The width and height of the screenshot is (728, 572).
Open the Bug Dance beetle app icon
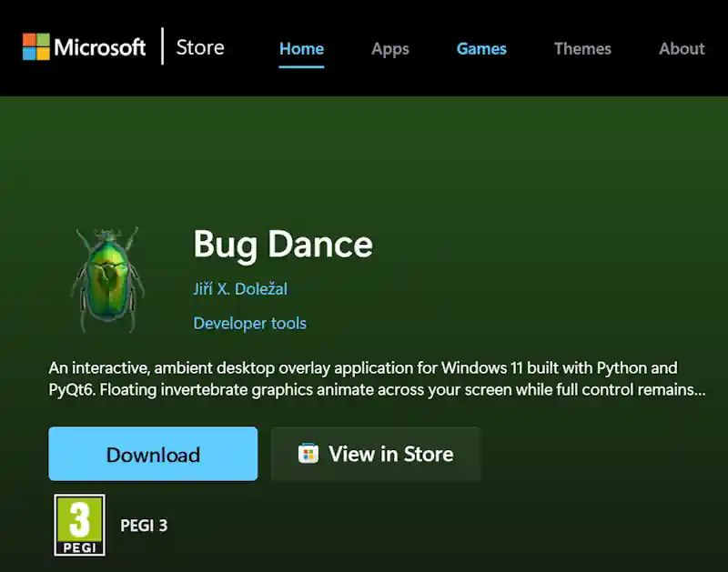pos(107,280)
